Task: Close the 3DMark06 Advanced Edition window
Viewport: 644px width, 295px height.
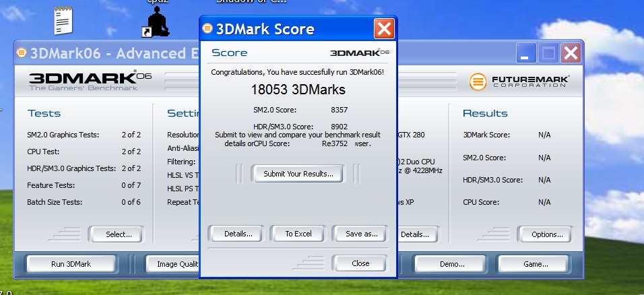Action: [x=571, y=53]
